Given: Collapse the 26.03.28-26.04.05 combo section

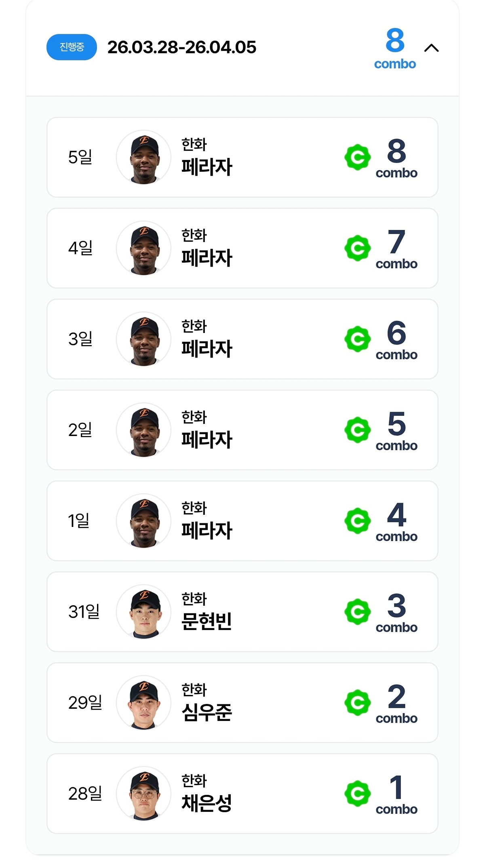Looking at the screenshot, I should (431, 48).
